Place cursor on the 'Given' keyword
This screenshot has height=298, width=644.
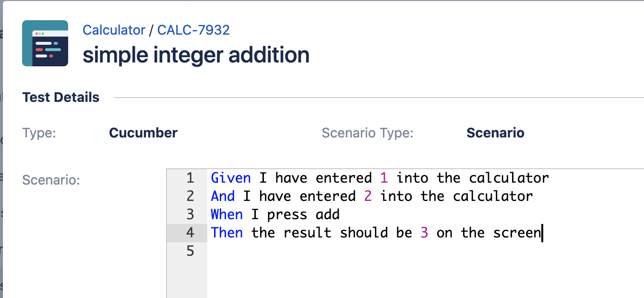tap(231, 178)
